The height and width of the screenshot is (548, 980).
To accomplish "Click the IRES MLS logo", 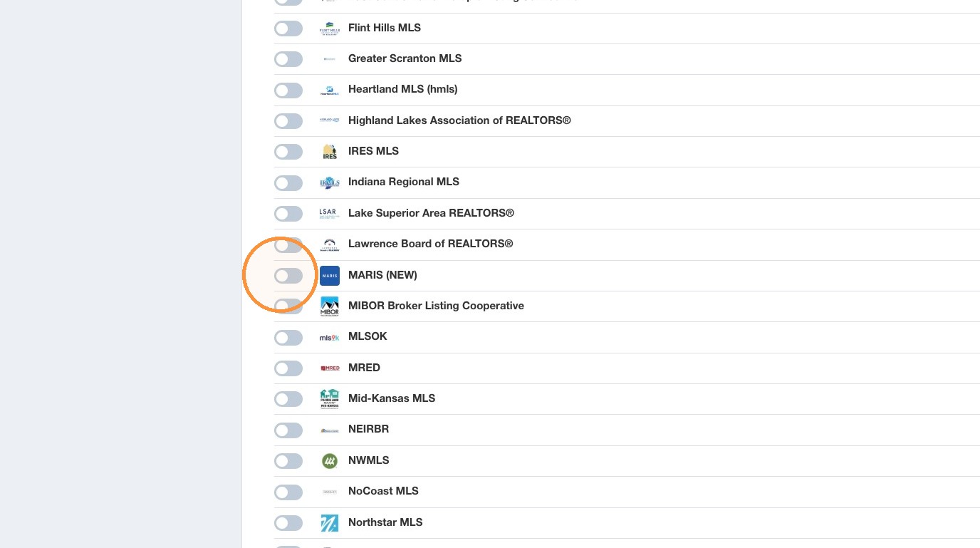I will 330,152.
